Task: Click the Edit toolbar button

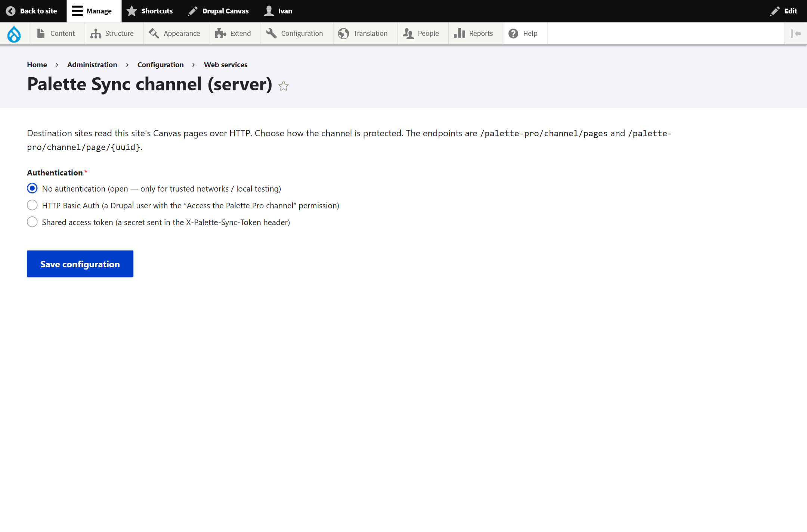Action: click(784, 11)
